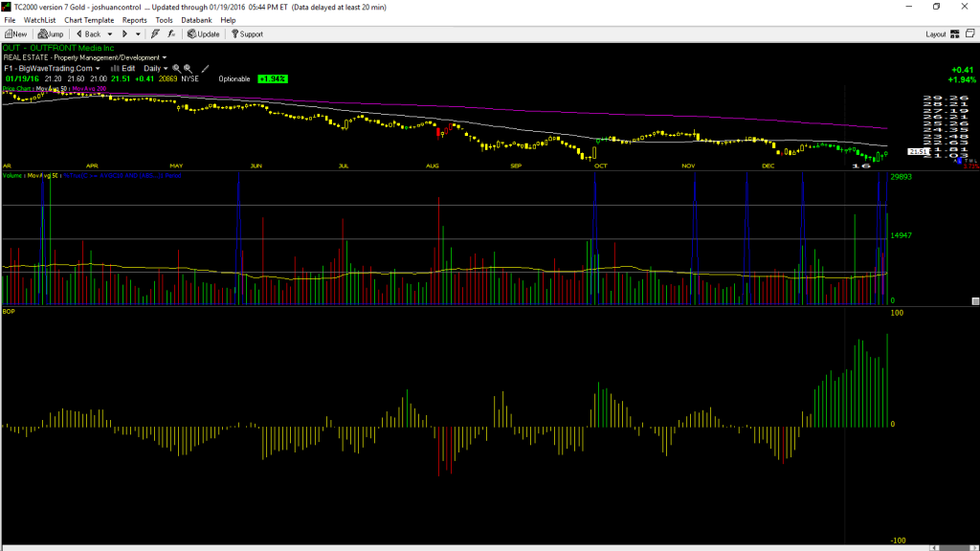Click the green +1.94% percent change badge

pos(273,78)
